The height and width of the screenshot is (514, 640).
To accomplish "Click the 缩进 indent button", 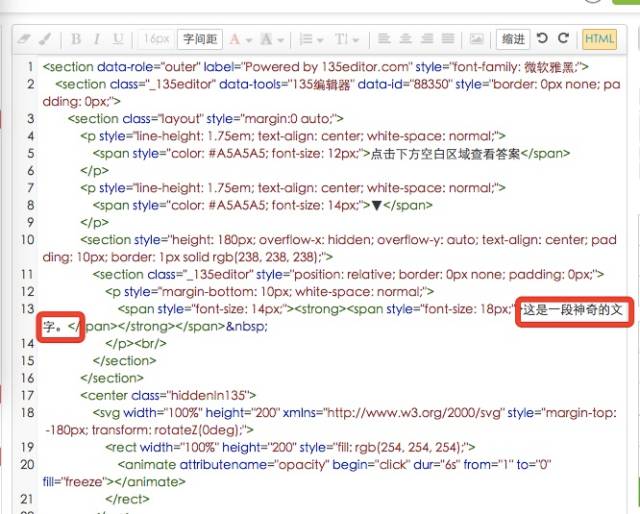I will [513, 39].
